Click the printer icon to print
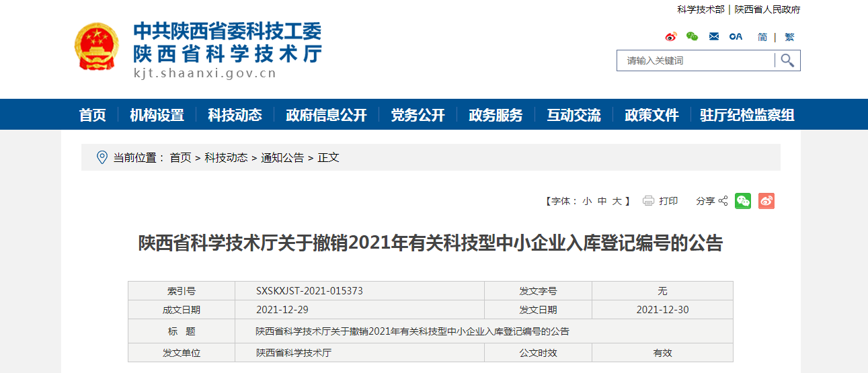 click(x=648, y=201)
